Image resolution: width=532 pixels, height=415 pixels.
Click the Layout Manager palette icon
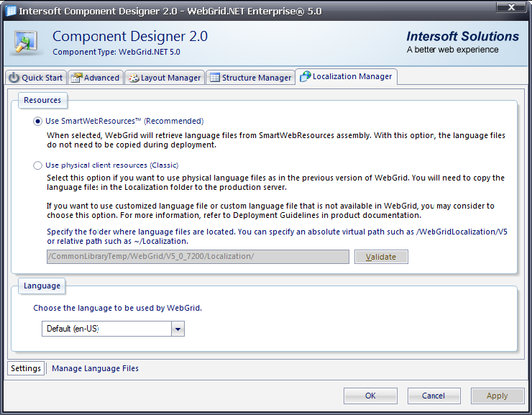pyautogui.click(x=133, y=78)
